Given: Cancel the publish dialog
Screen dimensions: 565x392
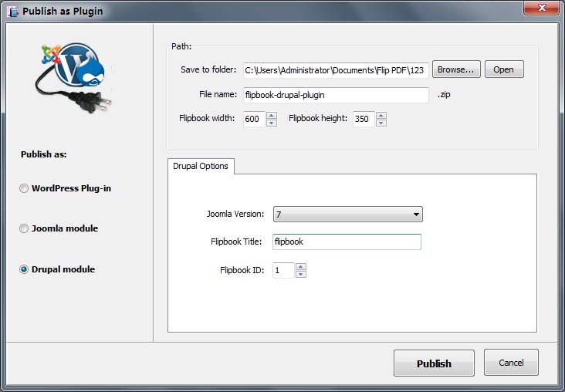Looking at the screenshot, I should (511, 363).
